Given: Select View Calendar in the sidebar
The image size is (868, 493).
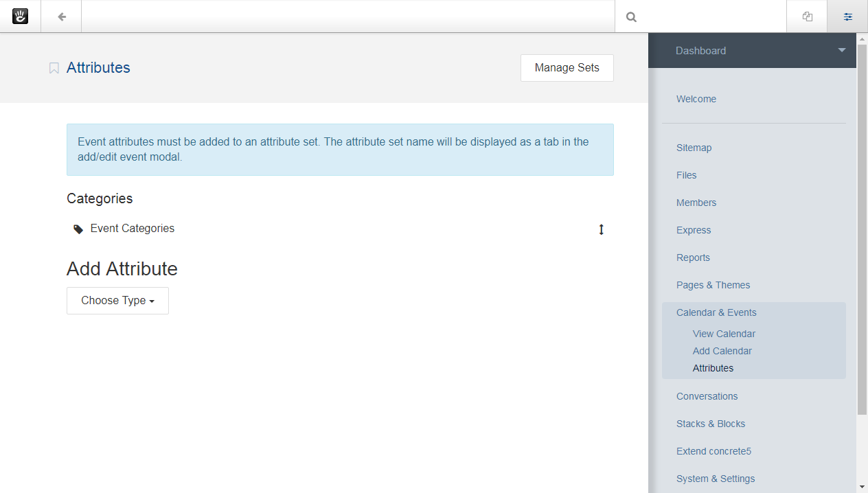Looking at the screenshot, I should pyautogui.click(x=723, y=334).
